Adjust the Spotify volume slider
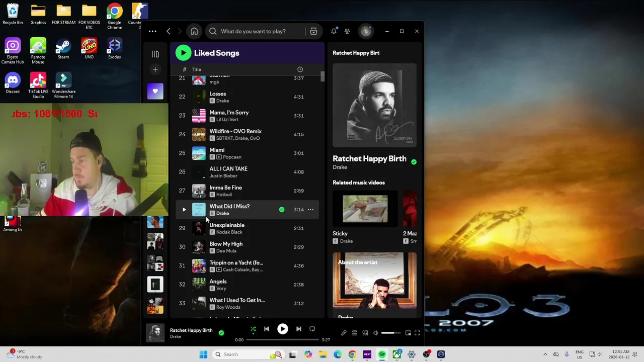The width and height of the screenshot is (644, 362). point(391,333)
